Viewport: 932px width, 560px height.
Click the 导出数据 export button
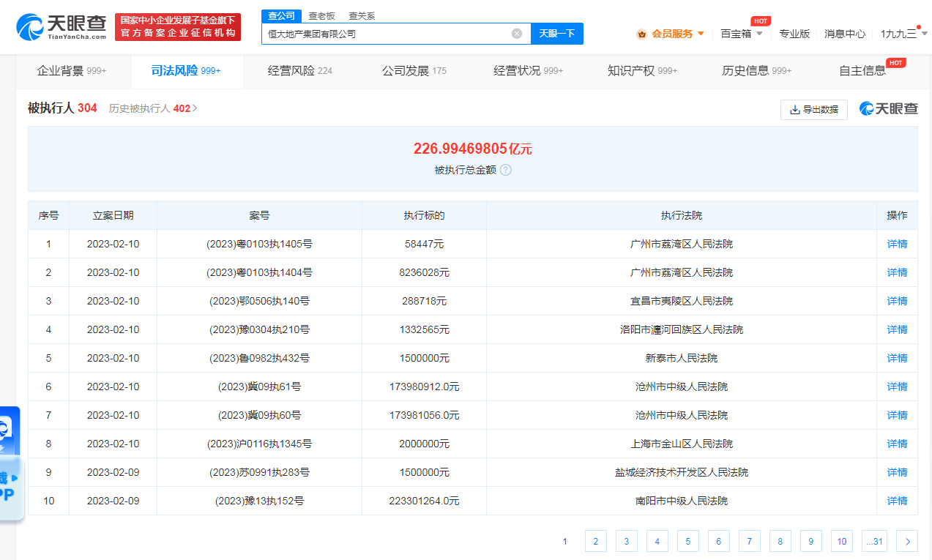814,110
